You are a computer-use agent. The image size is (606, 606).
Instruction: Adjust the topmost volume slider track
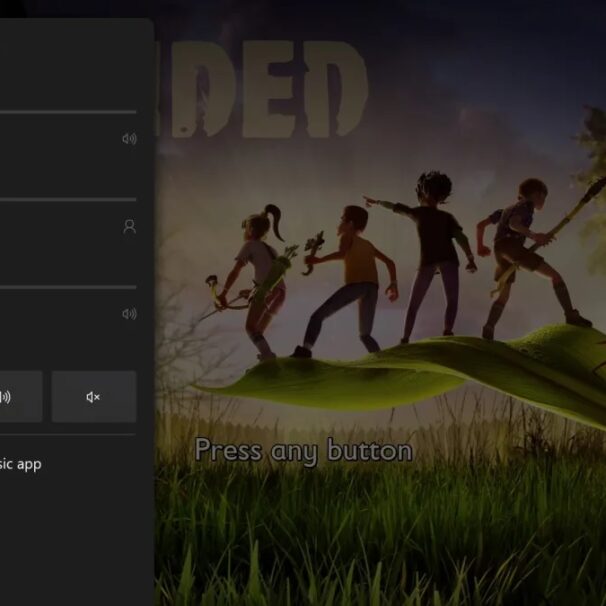pos(68,112)
